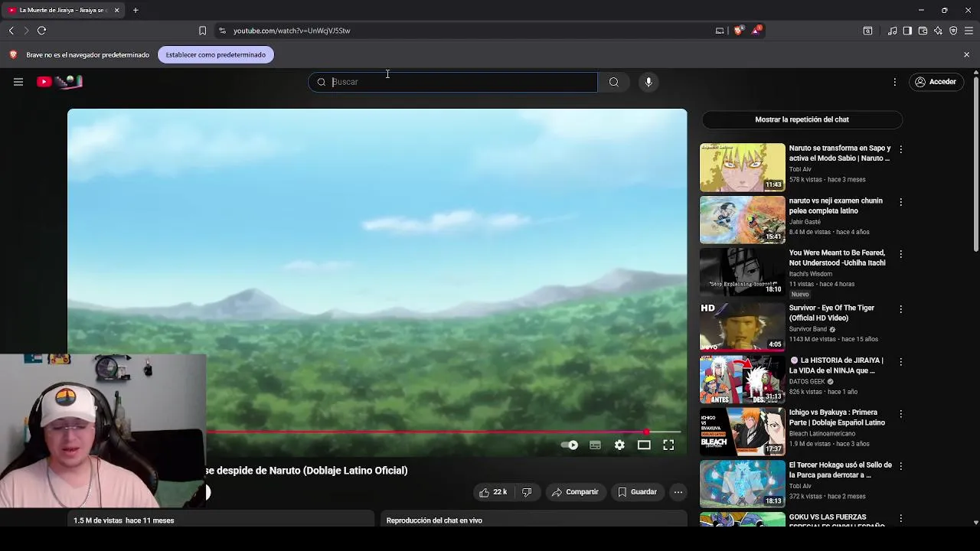Open the DATOS GEEK channel name

tap(807, 382)
